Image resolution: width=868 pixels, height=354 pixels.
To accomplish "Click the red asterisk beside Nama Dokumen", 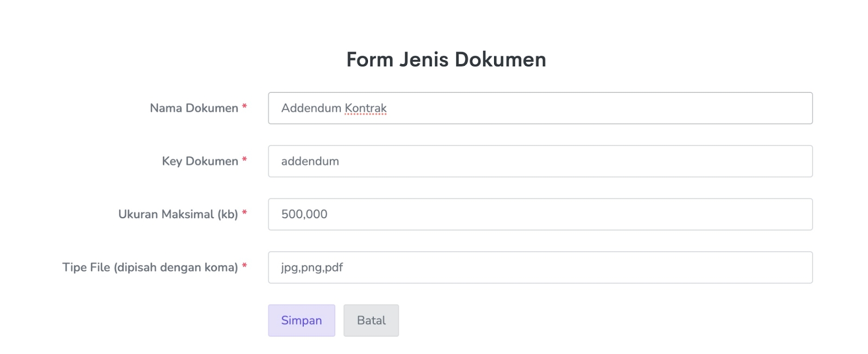I will (x=245, y=107).
